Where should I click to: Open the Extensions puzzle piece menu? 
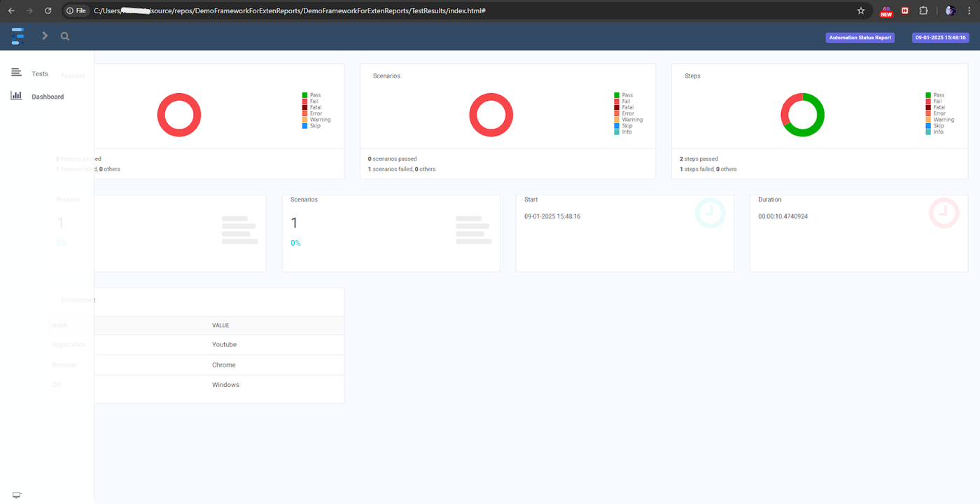923,10
